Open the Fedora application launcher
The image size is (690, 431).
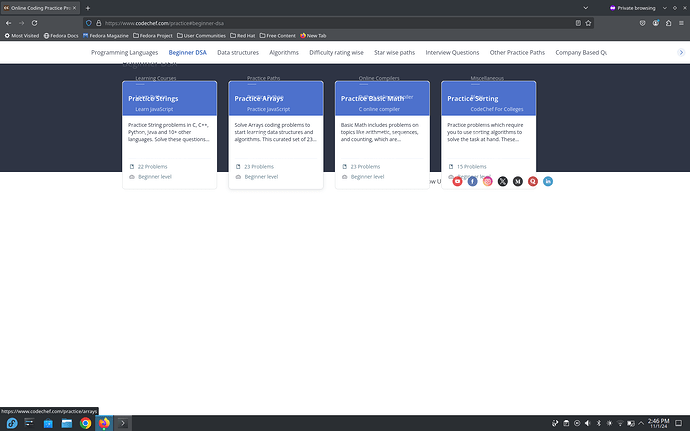[12, 423]
